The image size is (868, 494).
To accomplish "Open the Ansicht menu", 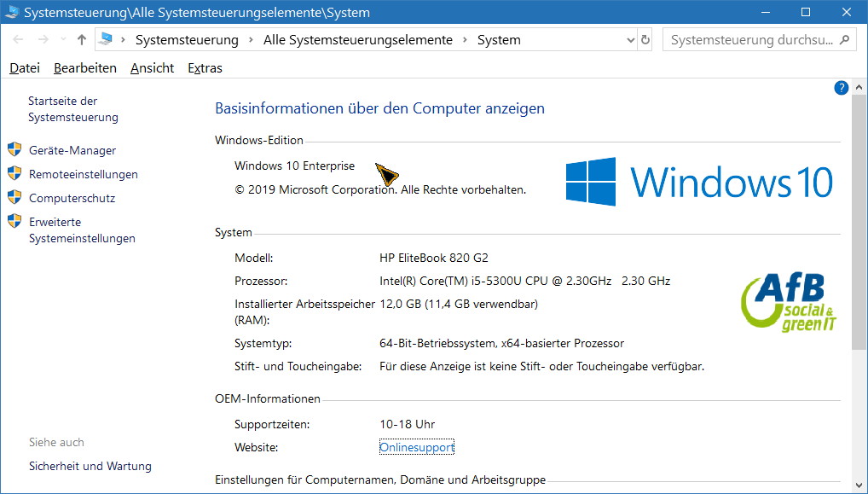I will pyautogui.click(x=153, y=68).
